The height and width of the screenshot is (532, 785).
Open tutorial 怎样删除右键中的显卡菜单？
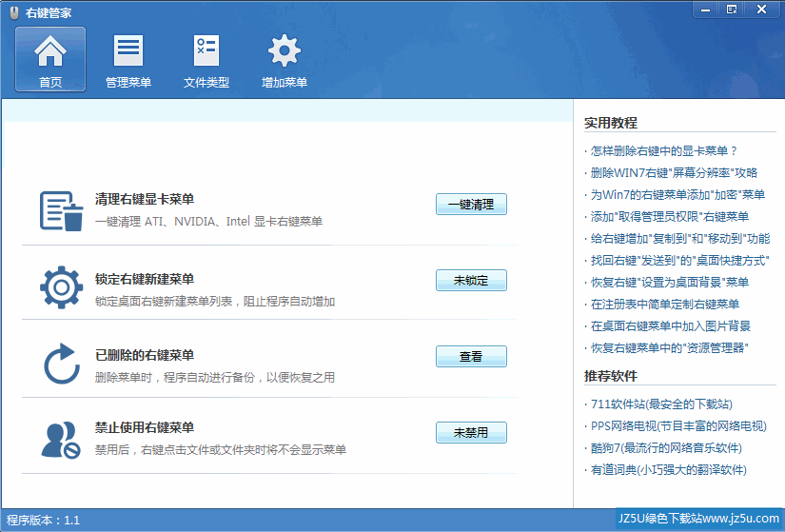pyautogui.click(x=664, y=150)
